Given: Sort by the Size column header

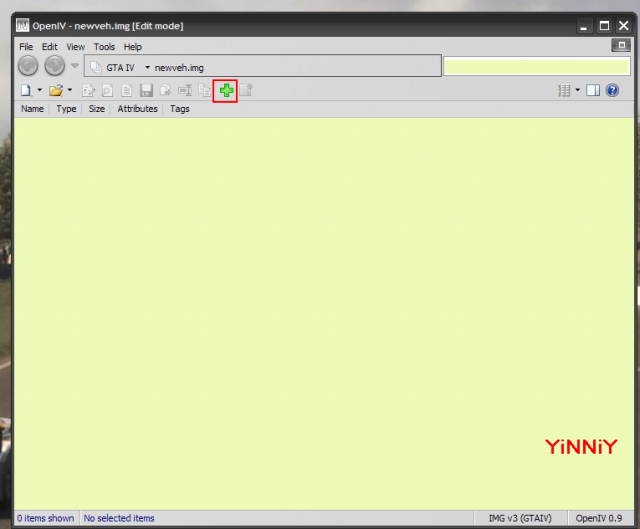Looking at the screenshot, I should click(97, 109).
